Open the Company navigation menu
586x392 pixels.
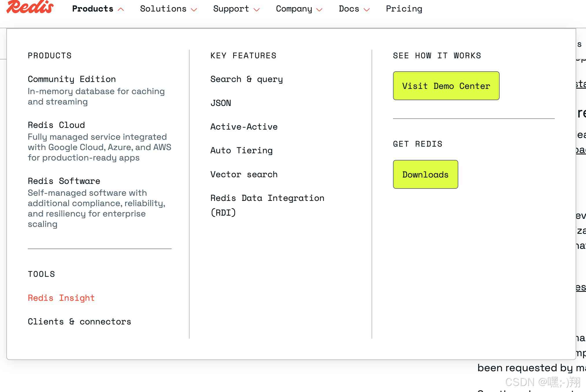[294, 9]
